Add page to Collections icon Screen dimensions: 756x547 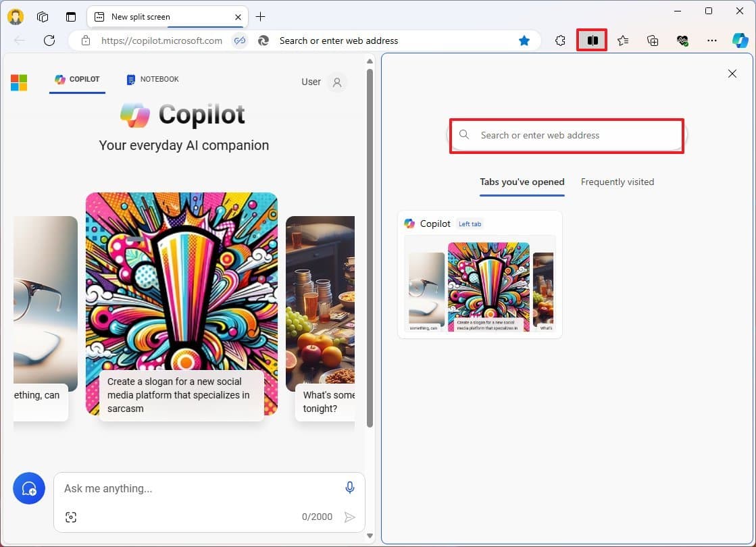point(652,40)
